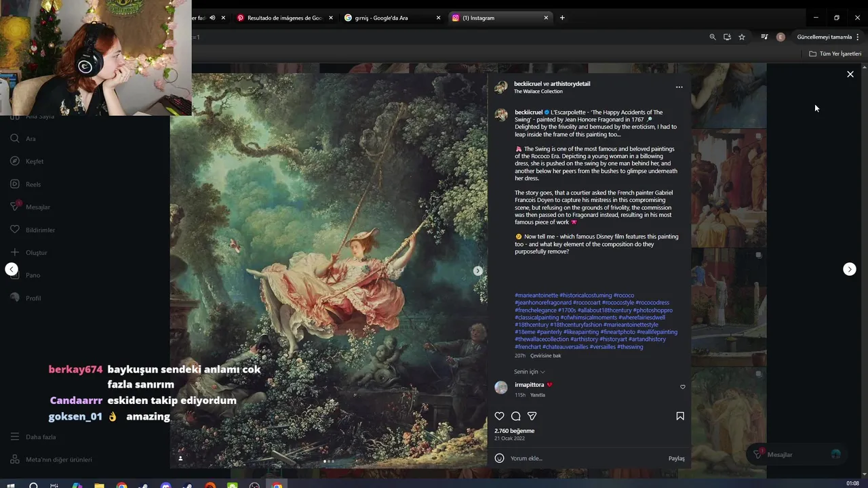This screenshot has height=488, width=868.
Task: Open #rococo hashtag
Action: coord(624,296)
